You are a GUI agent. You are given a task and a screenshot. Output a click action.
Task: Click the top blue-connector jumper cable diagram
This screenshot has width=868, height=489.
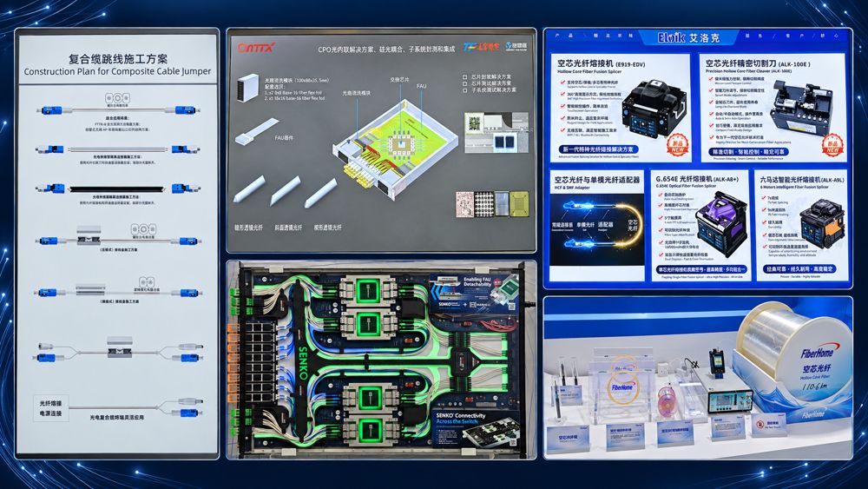117,109
